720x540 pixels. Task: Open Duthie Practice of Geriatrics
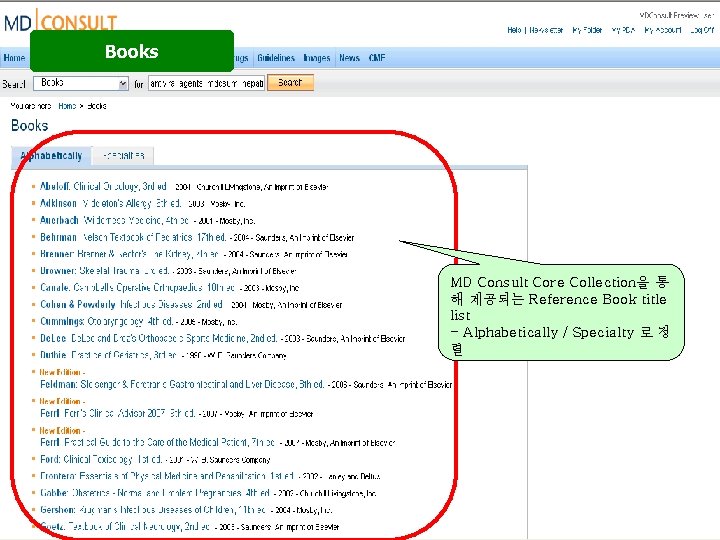tap(108, 355)
